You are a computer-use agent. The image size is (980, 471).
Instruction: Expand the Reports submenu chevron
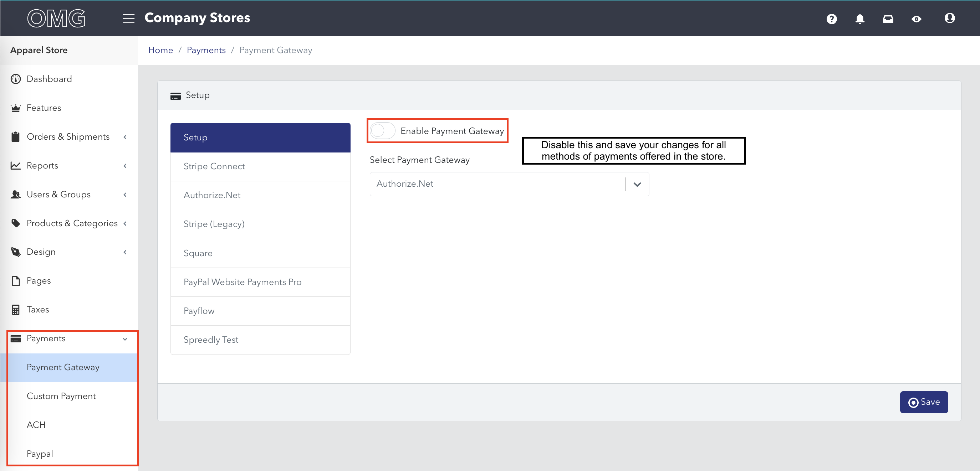tap(125, 166)
